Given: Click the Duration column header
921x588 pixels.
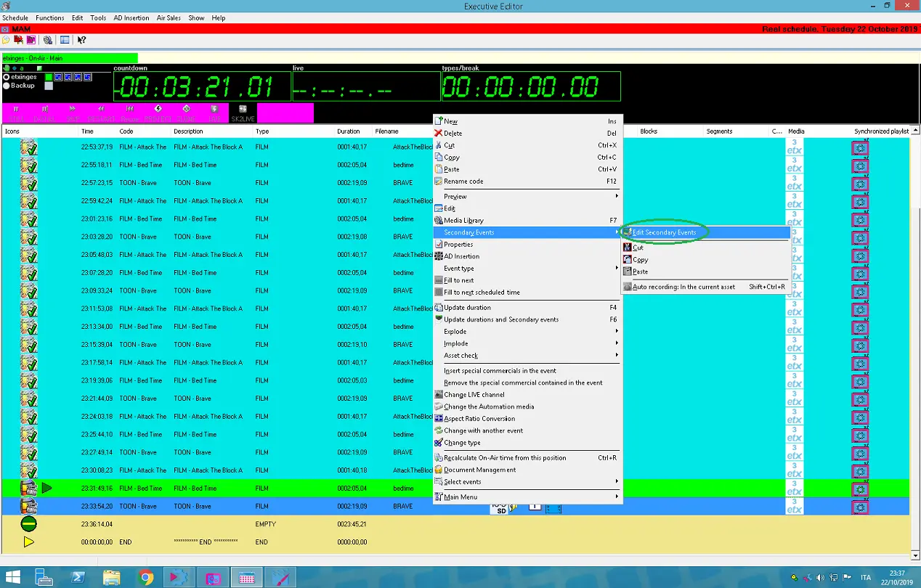Looking at the screenshot, I should [348, 131].
